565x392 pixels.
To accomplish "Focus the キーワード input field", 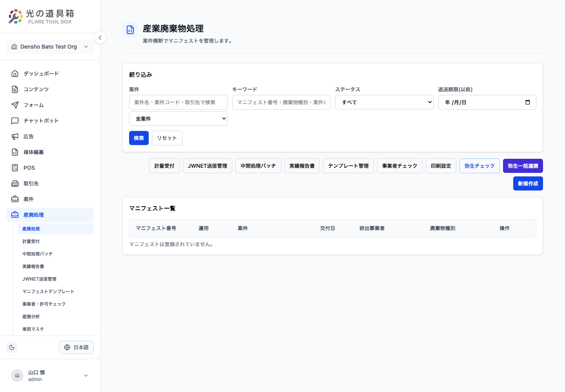I will 281,102.
